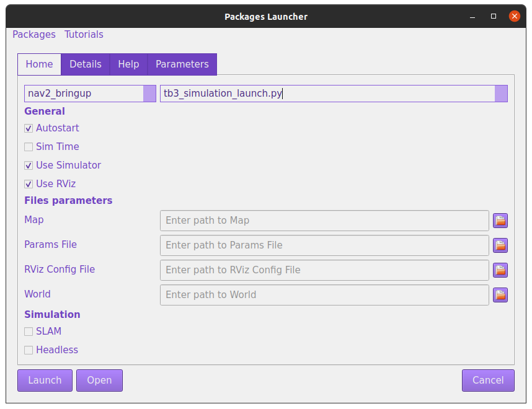Image resolution: width=532 pixels, height=409 pixels.
Task: Enable the Headless checkbox
Action: (x=29, y=350)
